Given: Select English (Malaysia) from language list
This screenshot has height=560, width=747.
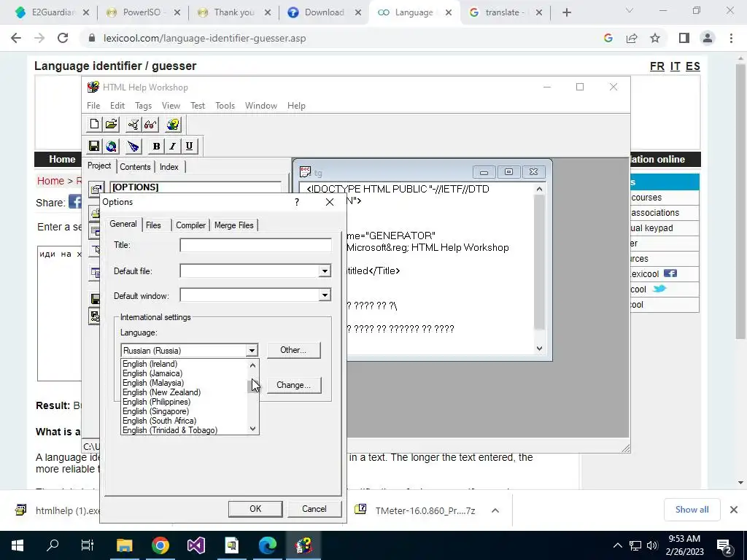Looking at the screenshot, I should [x=185, y=383].
